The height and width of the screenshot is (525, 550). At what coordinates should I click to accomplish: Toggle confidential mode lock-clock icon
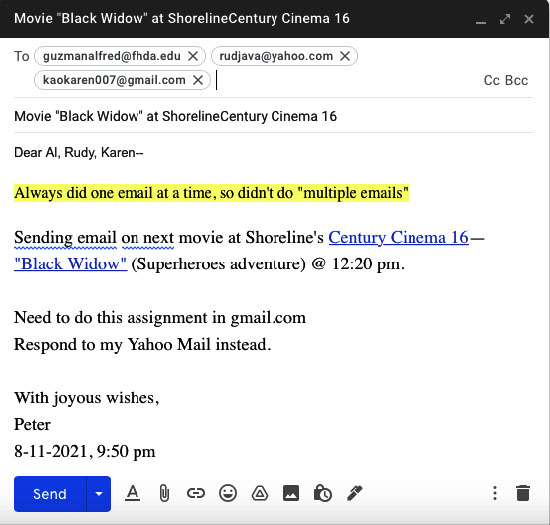pyautogui.click(x=323, y=493)
